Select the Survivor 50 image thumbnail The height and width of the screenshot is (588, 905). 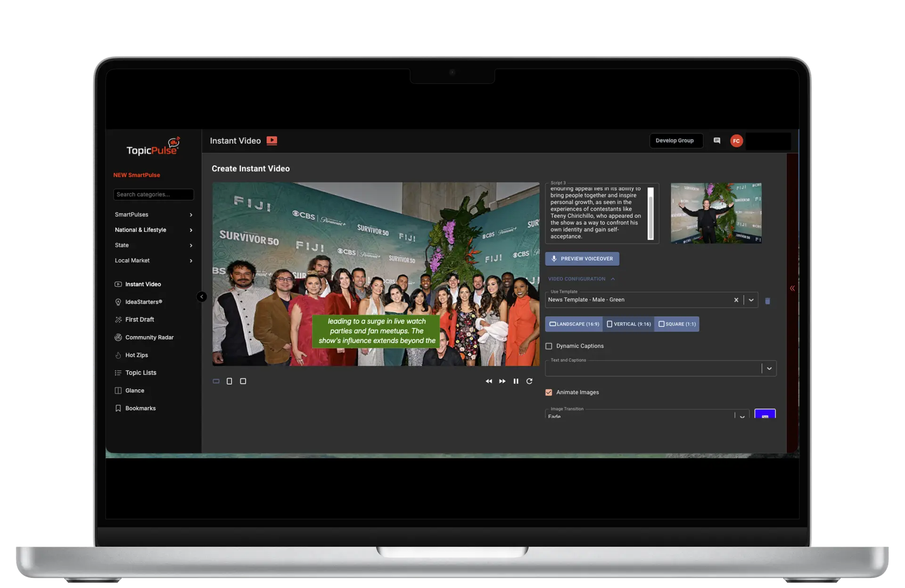click(716, 213)
